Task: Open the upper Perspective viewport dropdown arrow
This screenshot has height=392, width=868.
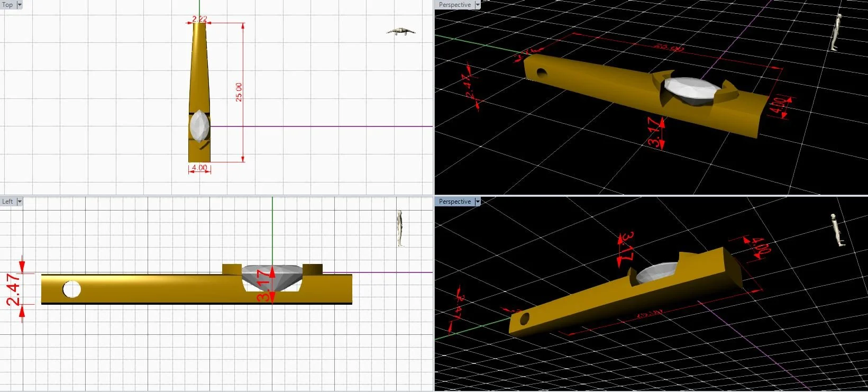Action: (x=478, y=5)
